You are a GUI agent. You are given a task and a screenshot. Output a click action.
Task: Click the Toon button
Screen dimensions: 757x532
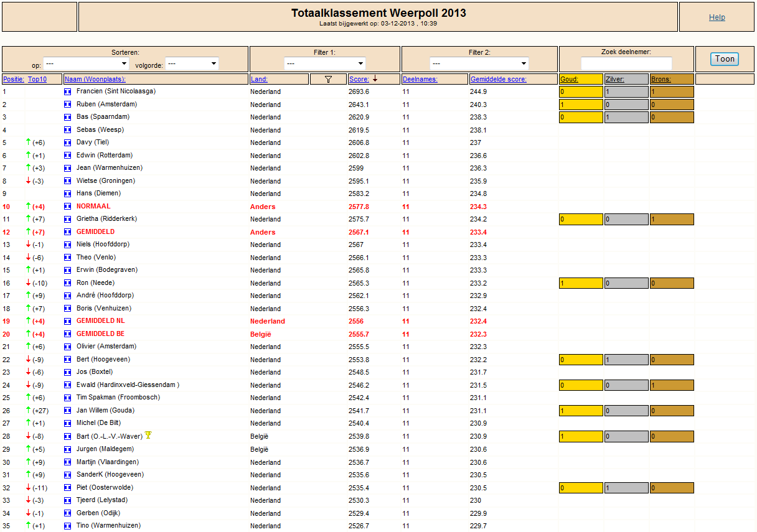coord(725,59)
